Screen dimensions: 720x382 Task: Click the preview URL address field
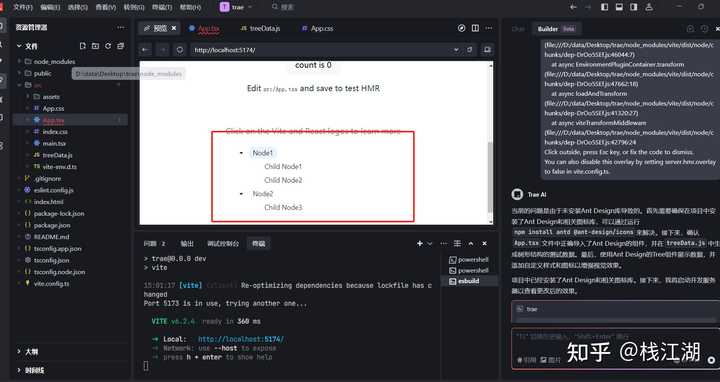[321, 50]
